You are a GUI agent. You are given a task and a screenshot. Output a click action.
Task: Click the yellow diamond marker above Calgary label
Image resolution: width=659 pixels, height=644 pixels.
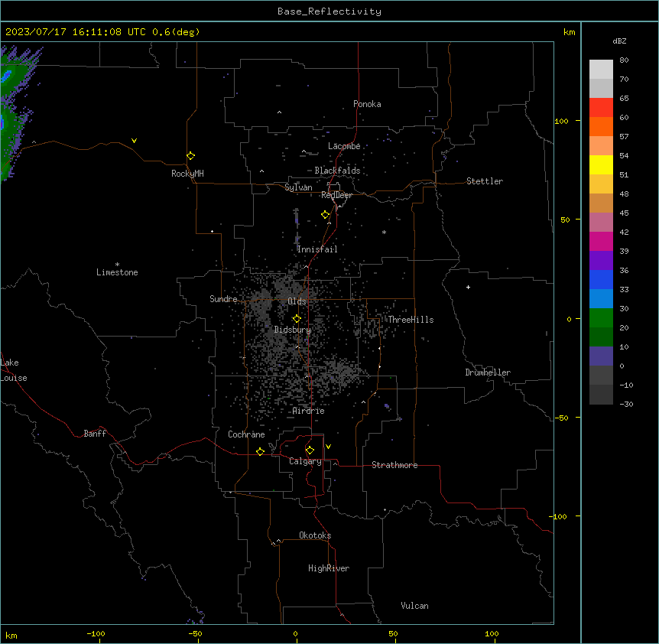(310, 450)
